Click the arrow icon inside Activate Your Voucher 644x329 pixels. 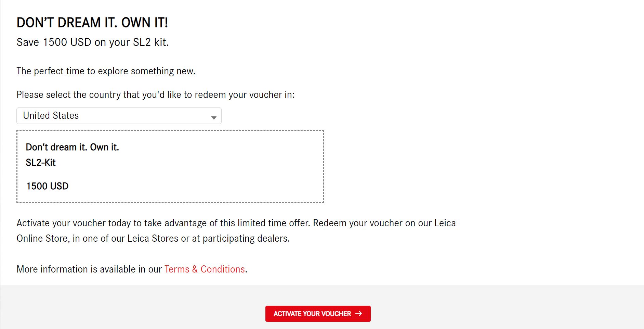tap(358, 313)
